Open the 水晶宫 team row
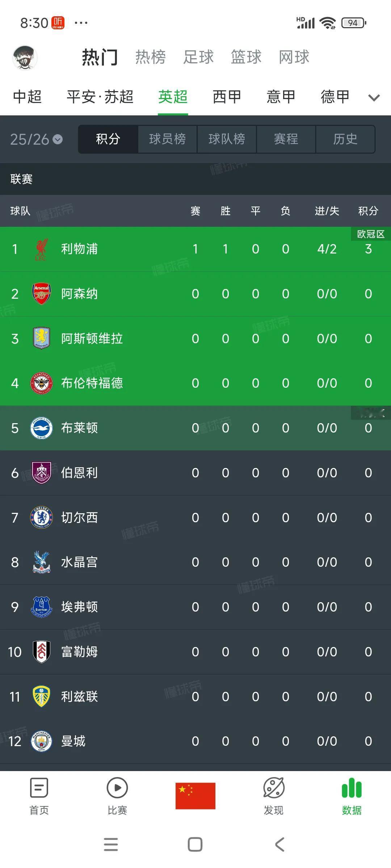Viewport: 391px width, 868px height. click(x=195, y=562)
